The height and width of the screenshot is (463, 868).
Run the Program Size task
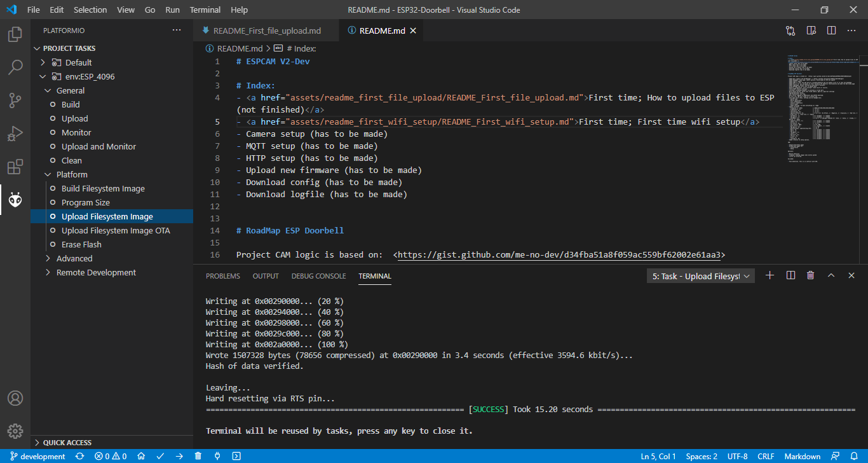[86, 202]
